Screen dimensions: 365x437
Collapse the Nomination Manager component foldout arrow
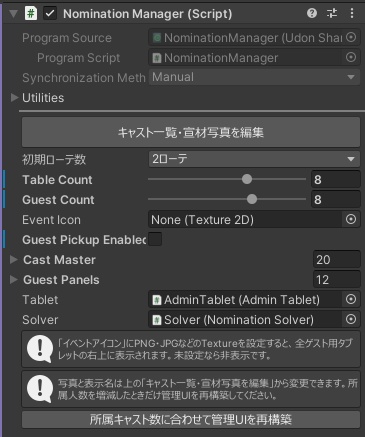[x=13, y=14]
